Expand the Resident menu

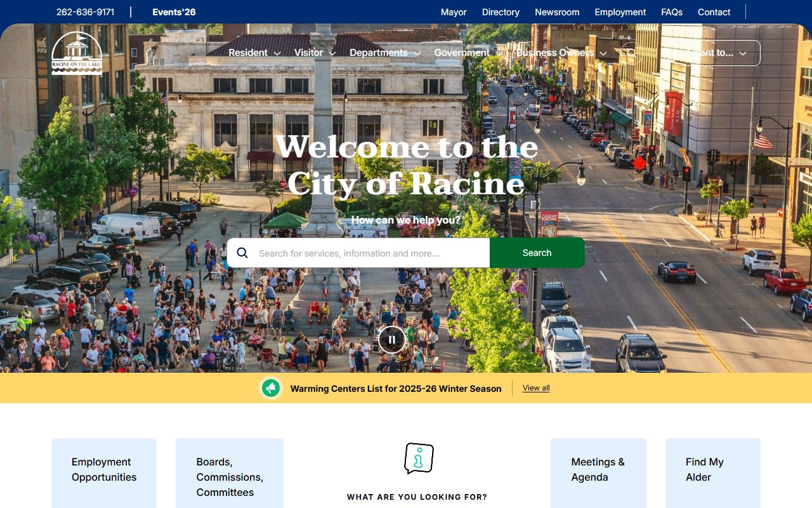coord(254,53)
